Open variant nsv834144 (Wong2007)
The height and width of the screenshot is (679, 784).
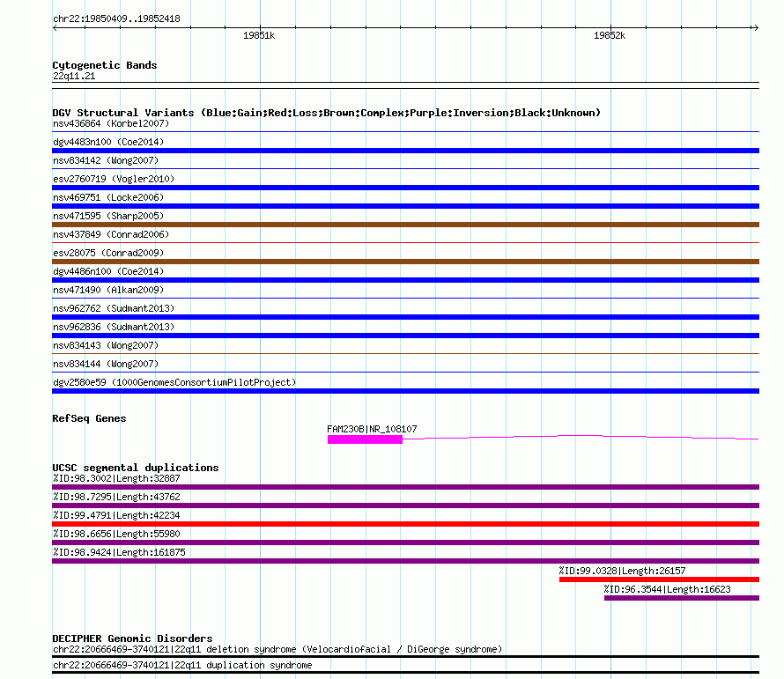pos(106,364)
